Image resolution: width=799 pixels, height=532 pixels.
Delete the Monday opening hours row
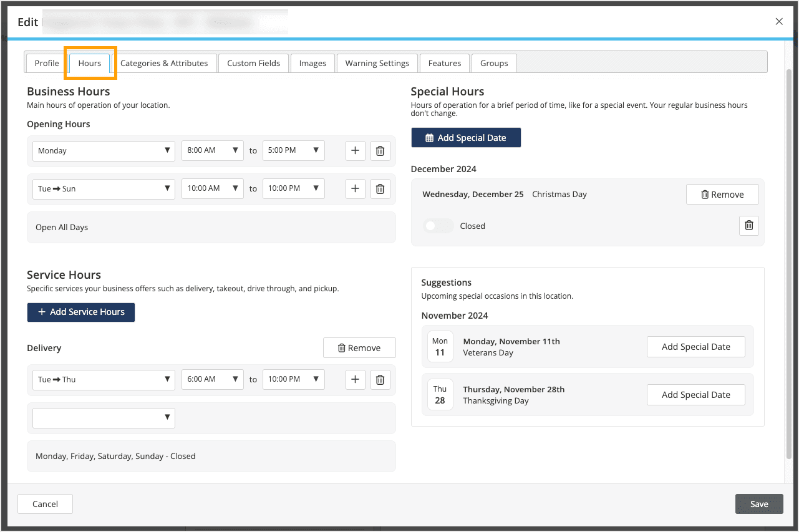380,151
